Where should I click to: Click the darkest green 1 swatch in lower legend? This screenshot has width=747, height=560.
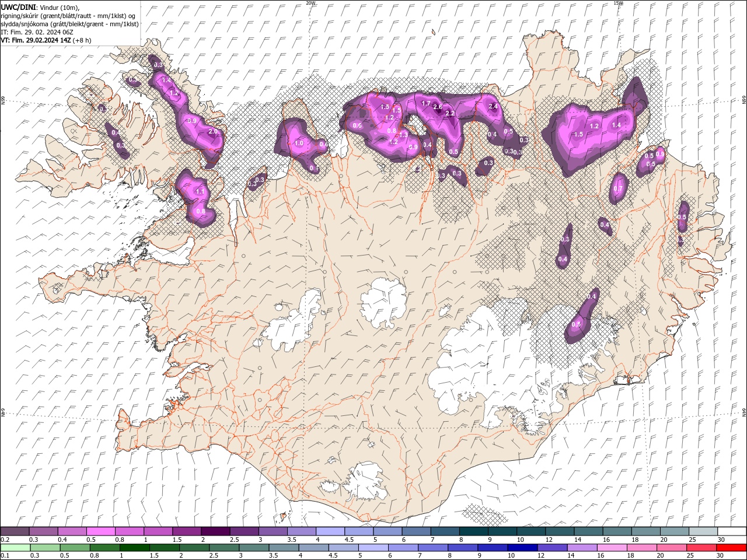coord(135,548)
